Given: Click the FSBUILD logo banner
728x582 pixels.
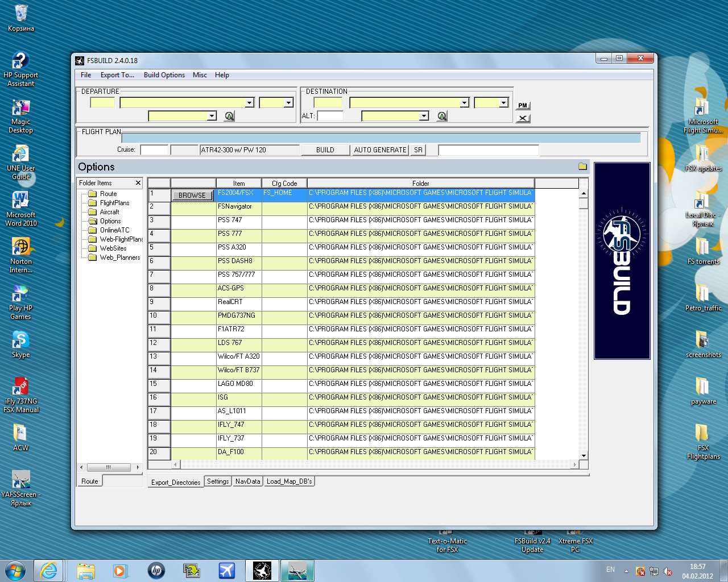Looking at the screenshot, I should coord(622,261).
